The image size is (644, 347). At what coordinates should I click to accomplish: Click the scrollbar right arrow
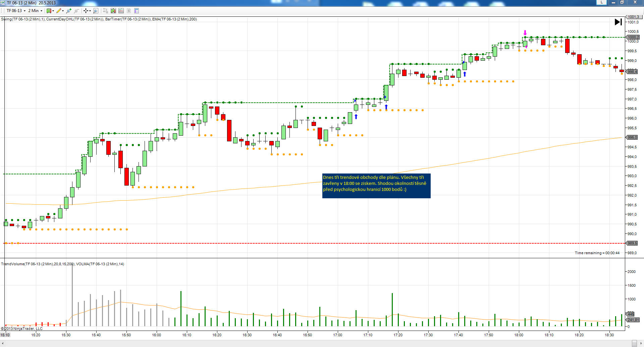click(x=641, y=344)
